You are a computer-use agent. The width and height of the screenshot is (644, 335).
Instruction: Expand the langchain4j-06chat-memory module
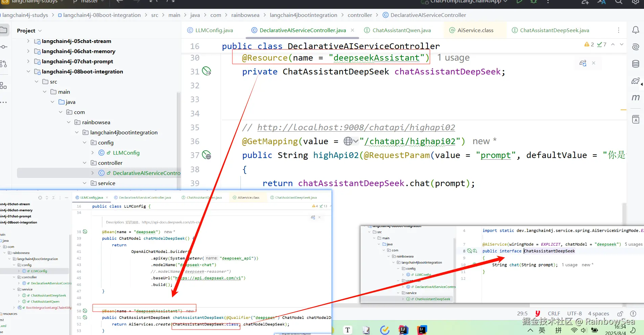click(x=28, y=51)
